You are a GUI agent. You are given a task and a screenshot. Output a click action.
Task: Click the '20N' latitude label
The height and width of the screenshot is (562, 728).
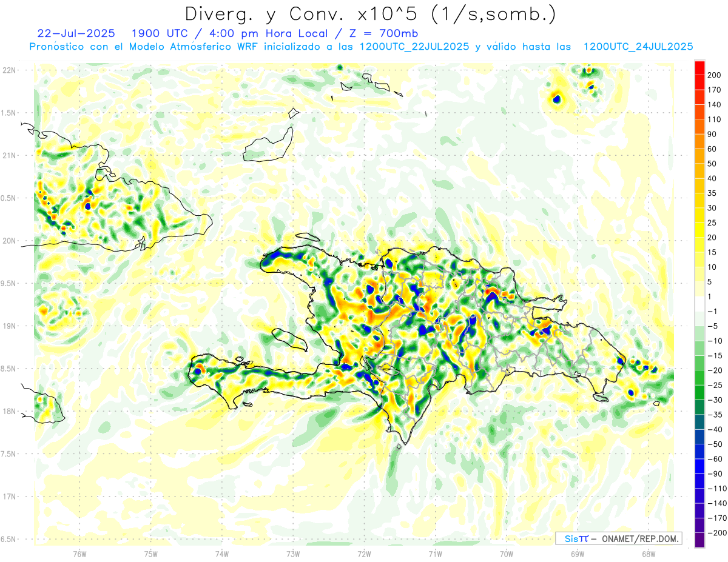click(8, 241)
